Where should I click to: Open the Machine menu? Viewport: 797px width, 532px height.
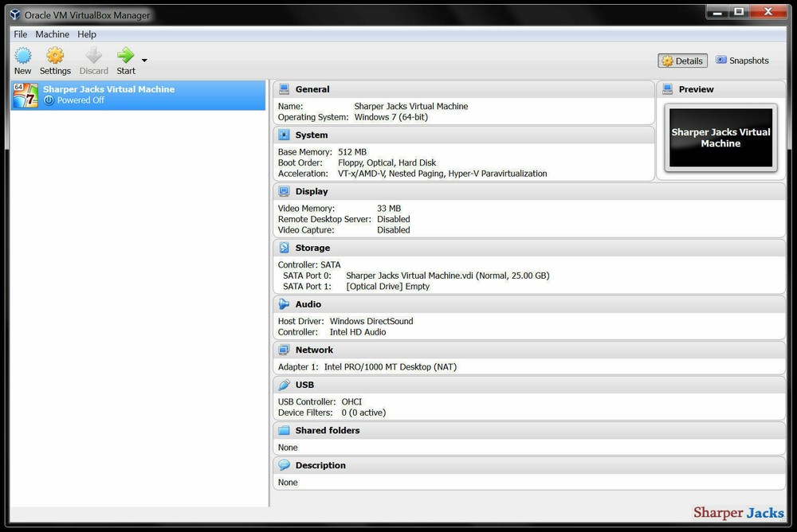(x=52, y=34)
